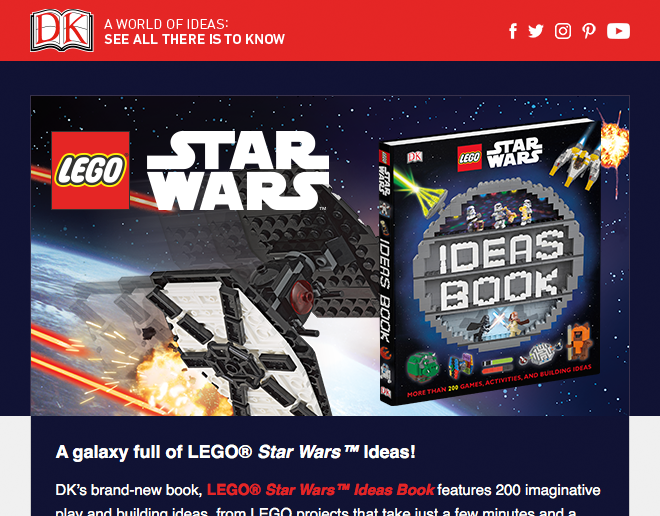Open the DK YouTube play icon
This screenshot has width=660, height=516.
618,31
